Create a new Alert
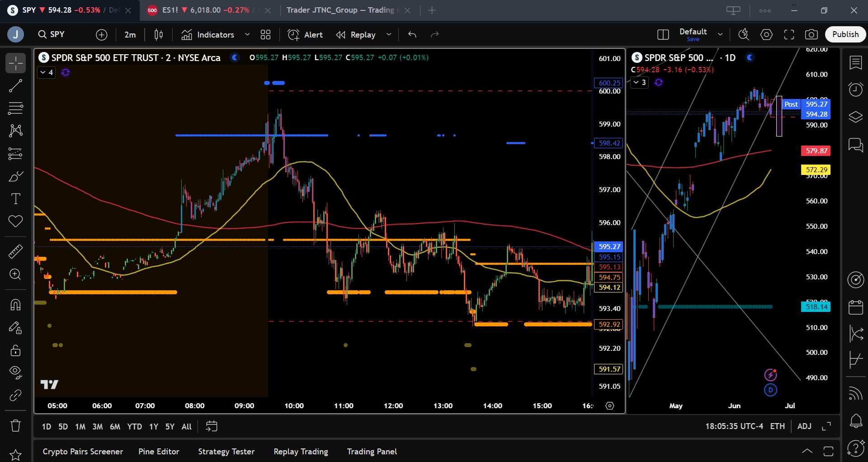This screenshot has height=462, width=868. (305, 35)
